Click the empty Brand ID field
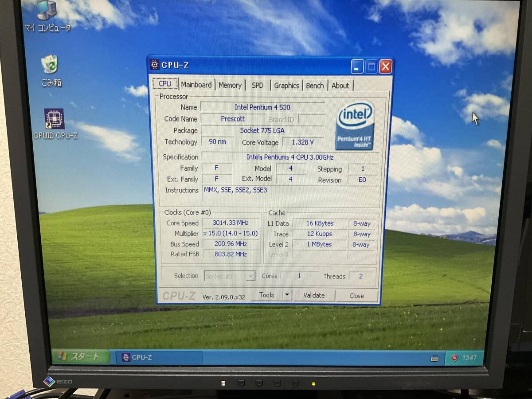 (x=311, y=119)
